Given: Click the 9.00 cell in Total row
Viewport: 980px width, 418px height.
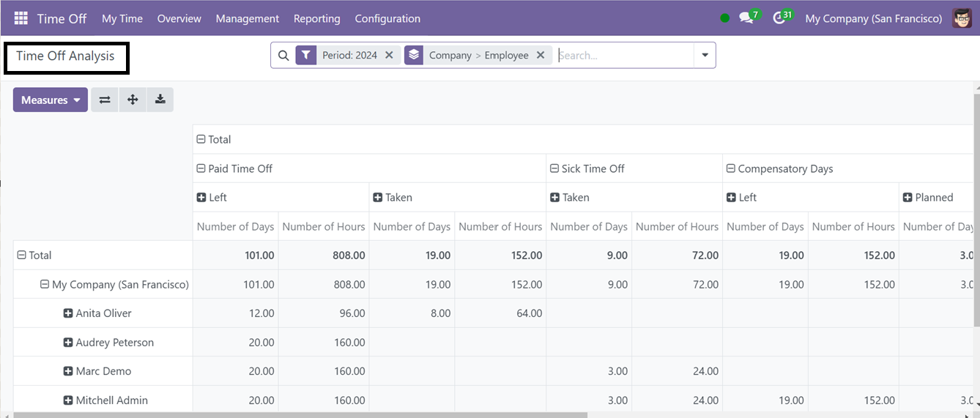Looking at the screenshot, I should point(589,255).
